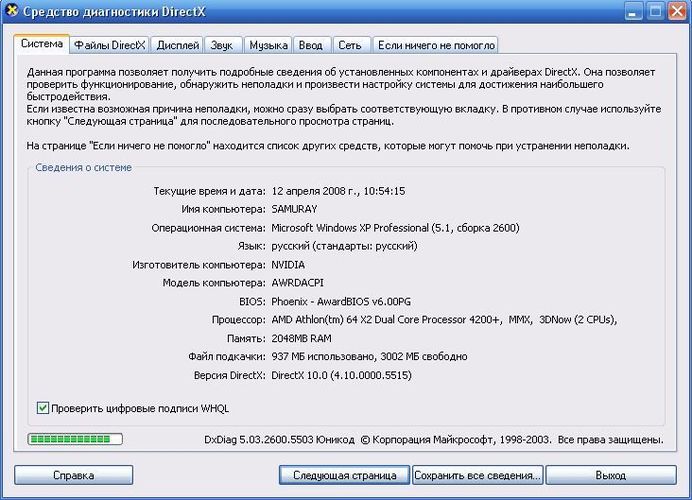Open the Файлы DirectX tab

pyautogui.click(x=109, y=45)
